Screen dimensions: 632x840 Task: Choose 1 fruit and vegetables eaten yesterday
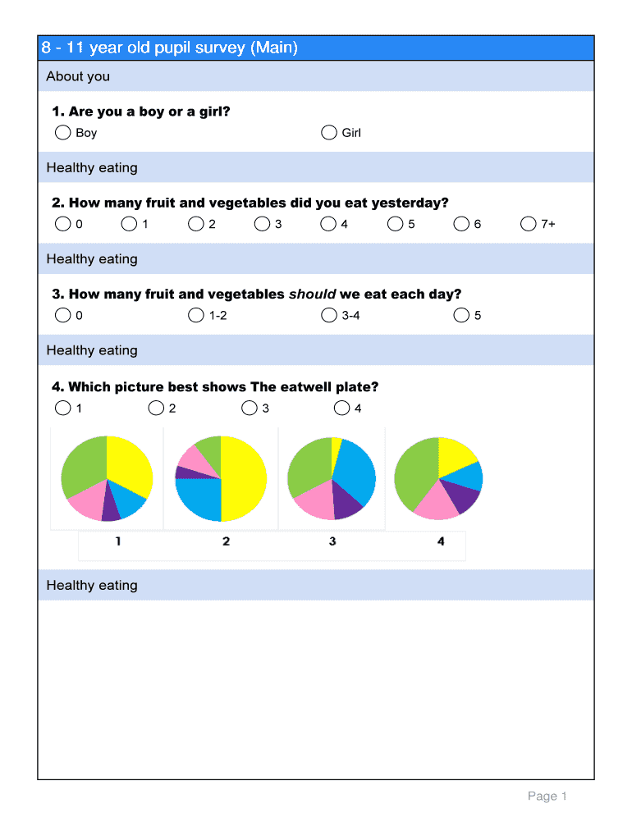tap(129, 224)
